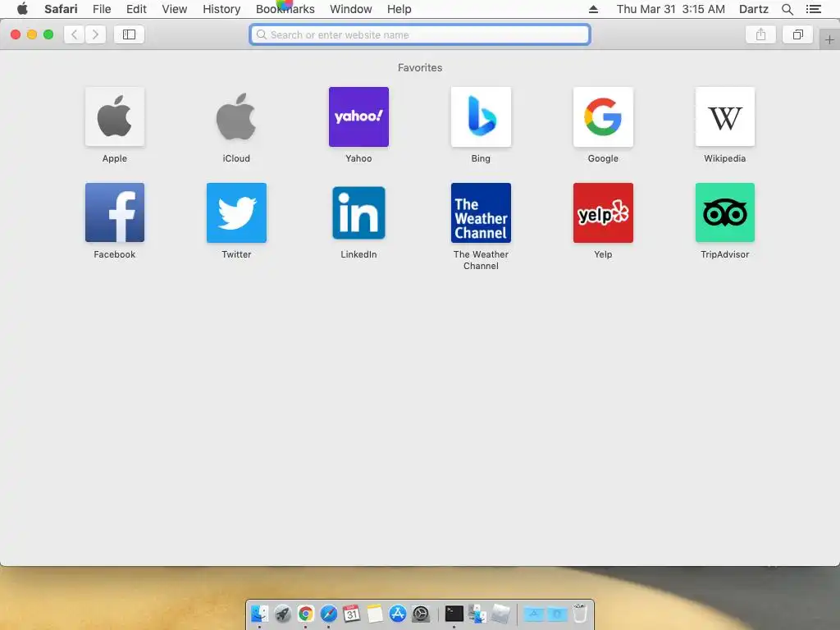Open Migration Assistant from the Dock
Viewport: 840px width, 630px height.
pos(477,614)
